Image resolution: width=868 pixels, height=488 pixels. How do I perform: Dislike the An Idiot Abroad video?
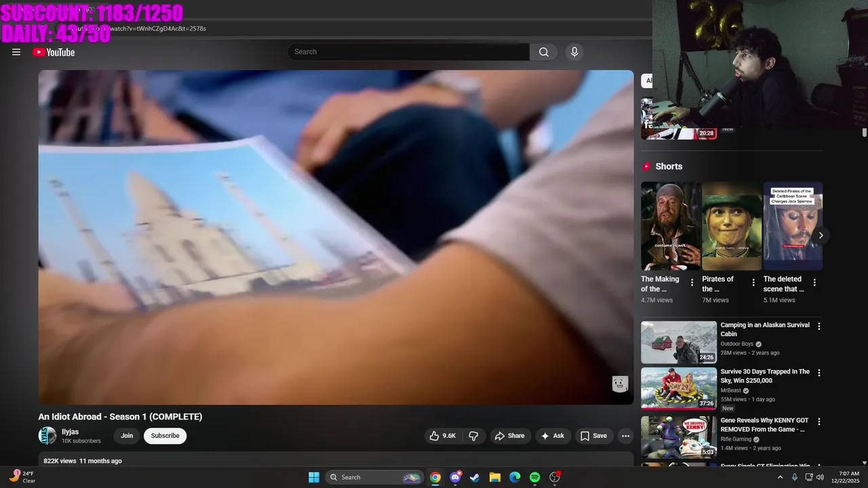tap(473, 436)
